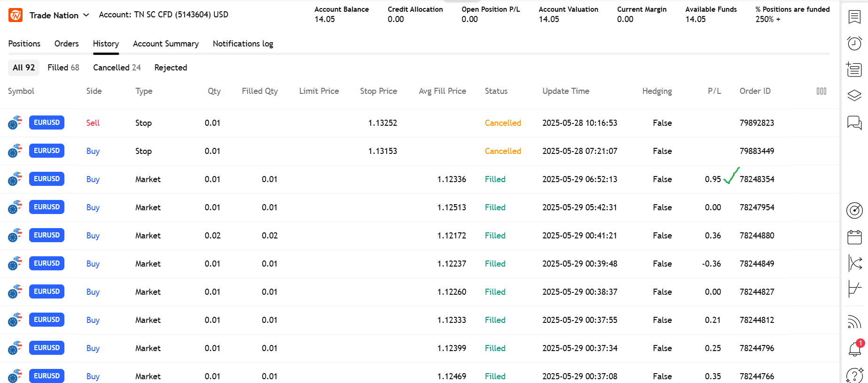This screenshot has width=868, height=383.
Task: Open the column settings icon in table header
Action: click(x=821, y=91)
